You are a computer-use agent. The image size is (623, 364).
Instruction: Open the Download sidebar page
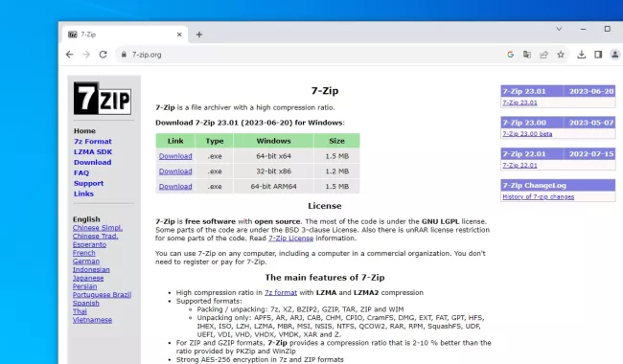pos(93,162)
